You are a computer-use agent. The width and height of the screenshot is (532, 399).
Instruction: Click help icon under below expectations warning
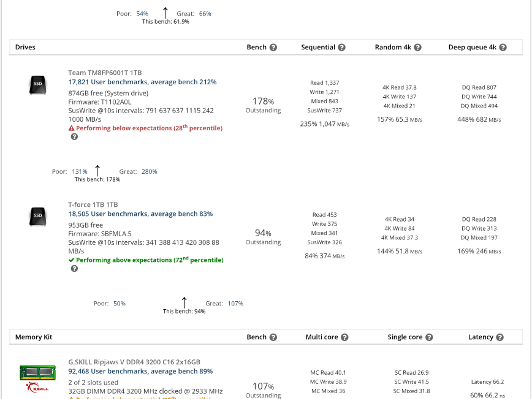click(74, 137)
